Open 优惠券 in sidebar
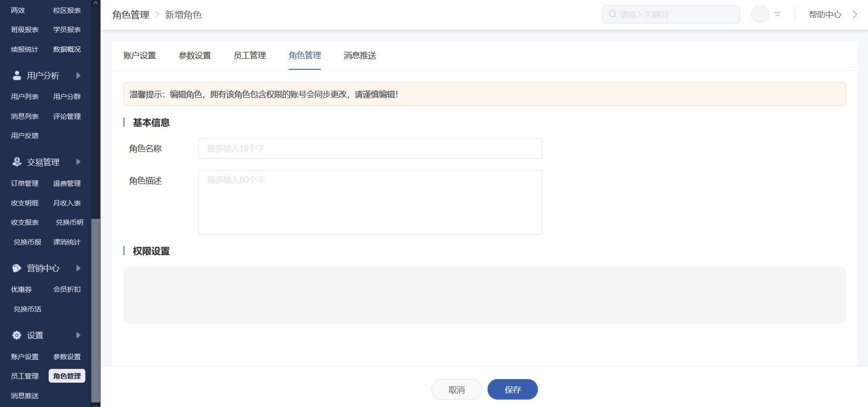Screen dimensions: 868x407 point(22,289)
